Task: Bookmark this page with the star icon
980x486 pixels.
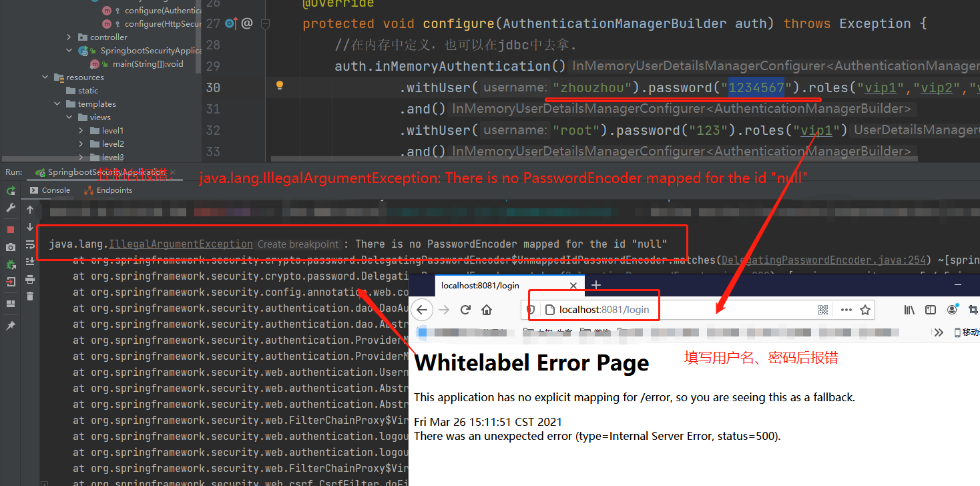Action: 865,310
